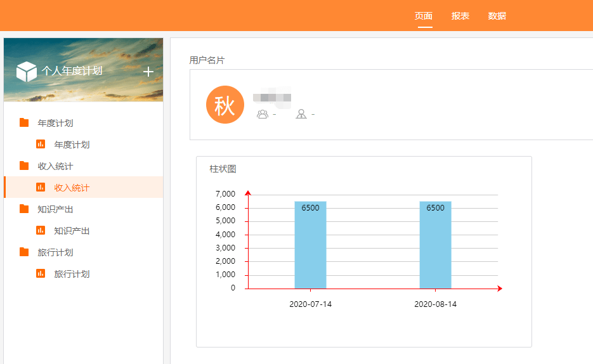
Task: Switch to the 报表 tab
Action: tap(460, 16)
